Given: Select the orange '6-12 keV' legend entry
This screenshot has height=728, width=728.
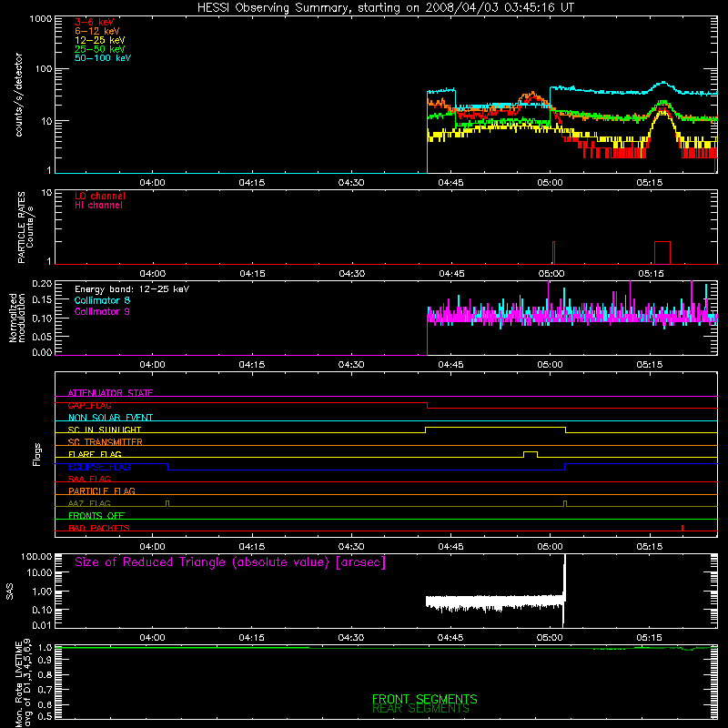Looking at the screenshot, I should [97, 31].
